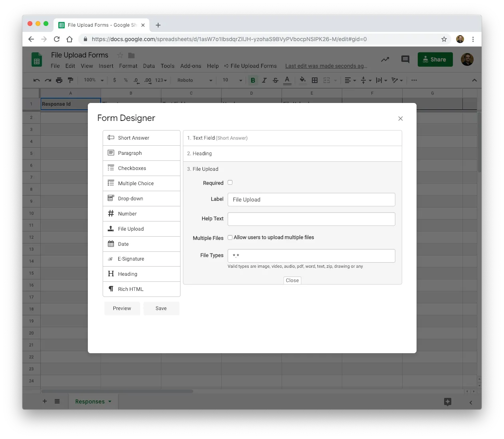Select the Rich HTML field type icon
Screen dimensions: 504x439
[111, 289]
